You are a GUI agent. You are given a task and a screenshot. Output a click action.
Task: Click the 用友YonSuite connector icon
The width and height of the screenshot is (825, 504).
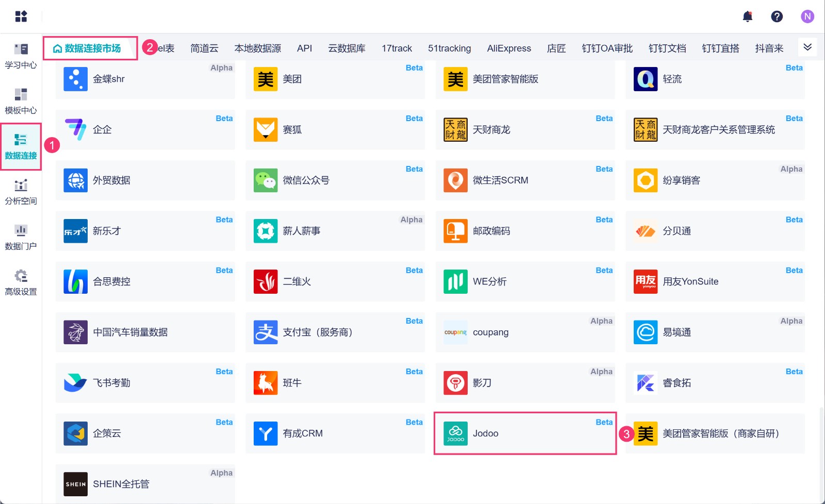(x=646, y=281)
